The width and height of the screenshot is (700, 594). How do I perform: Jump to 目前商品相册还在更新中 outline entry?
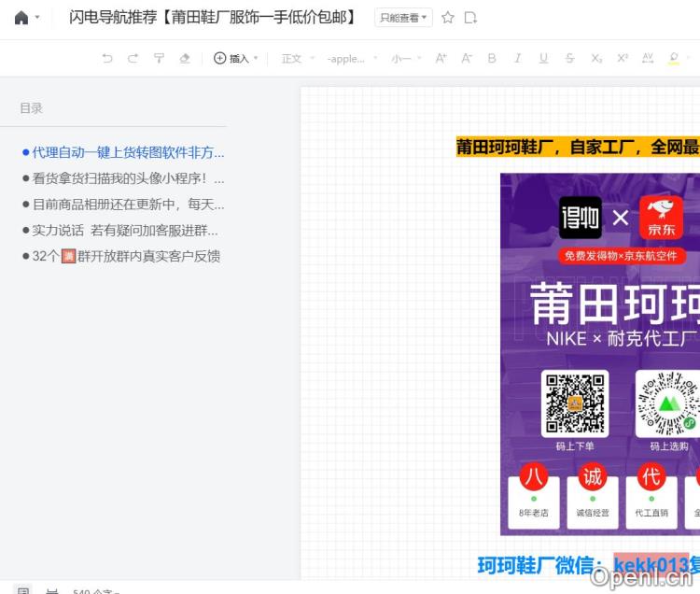point(123,205)
